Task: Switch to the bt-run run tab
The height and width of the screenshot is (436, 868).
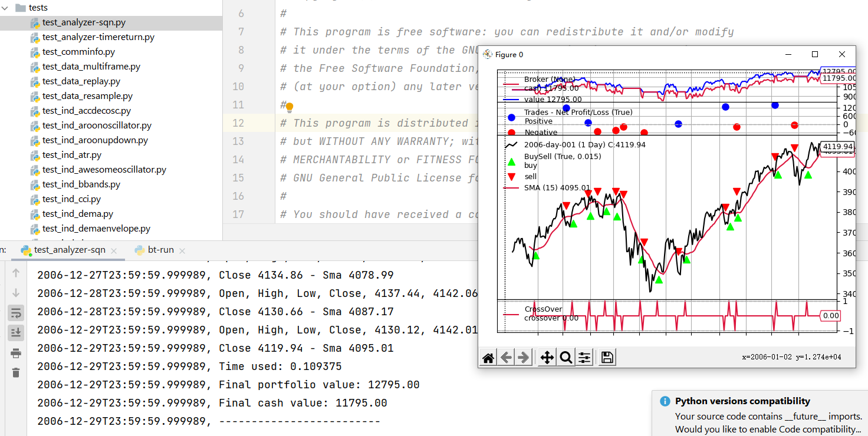Action: coord(161,250)
